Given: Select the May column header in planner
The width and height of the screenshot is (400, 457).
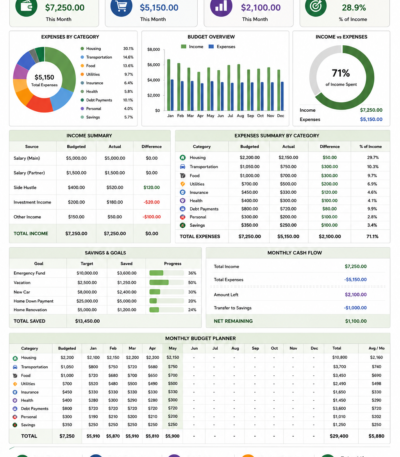Looking at the screenshot, I should (172, 348).
